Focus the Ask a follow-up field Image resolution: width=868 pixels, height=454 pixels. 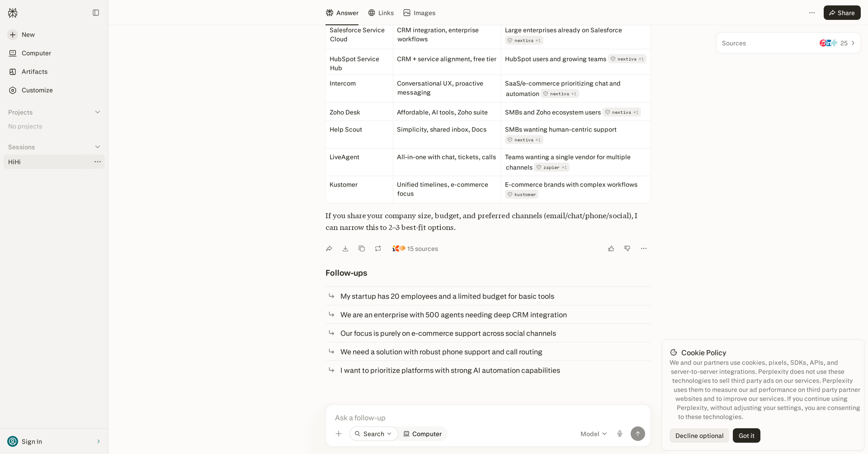[x=488, y=418]
